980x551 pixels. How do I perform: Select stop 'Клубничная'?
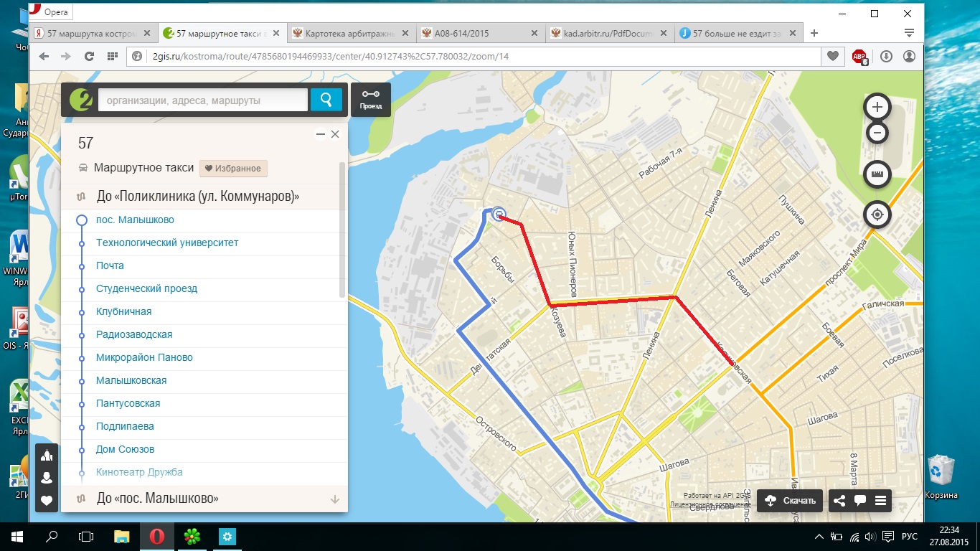coord(123,311)
